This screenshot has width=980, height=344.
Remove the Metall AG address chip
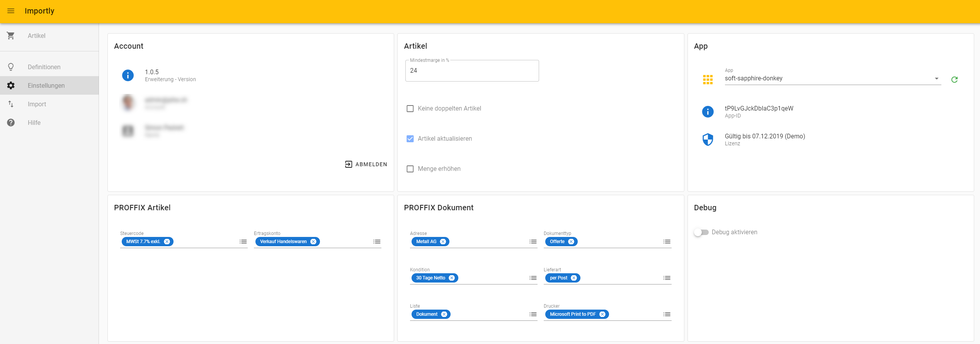pyautogui.click(x=443, y=242)
